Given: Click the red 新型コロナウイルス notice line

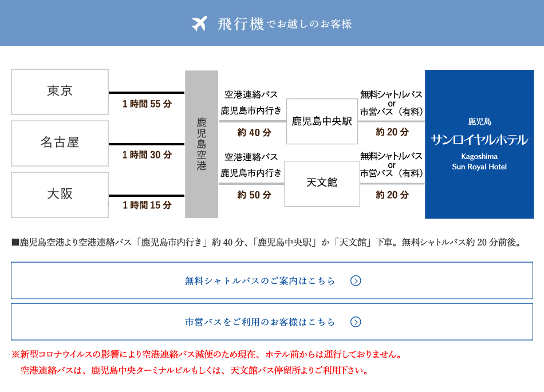Looking at the screenshot, I should click(207, 354).
